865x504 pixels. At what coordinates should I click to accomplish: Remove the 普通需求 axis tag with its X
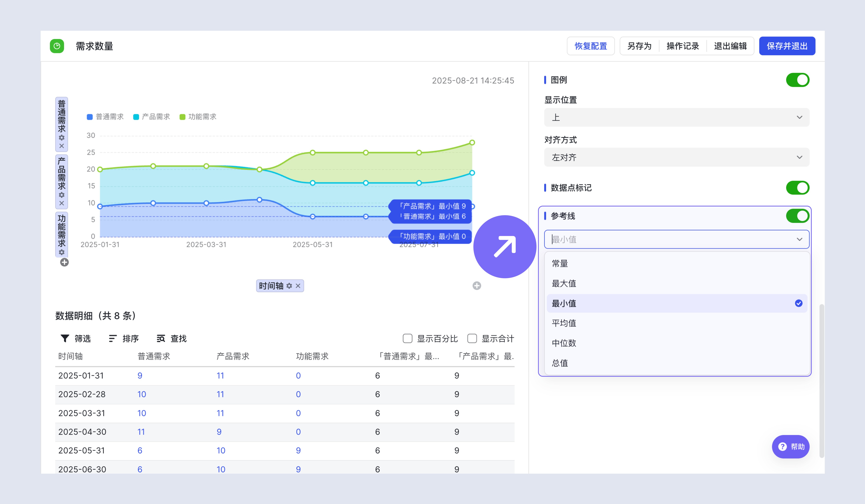point(62,146)
